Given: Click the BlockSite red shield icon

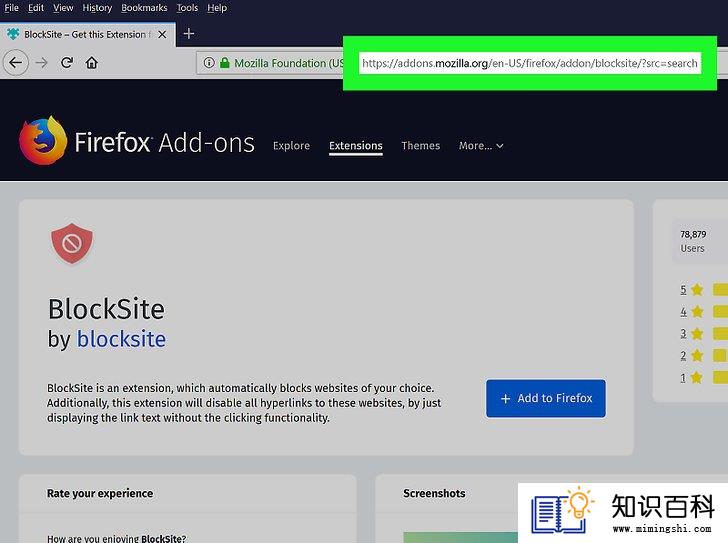Looking at the screenshot, I should [72, 243].
